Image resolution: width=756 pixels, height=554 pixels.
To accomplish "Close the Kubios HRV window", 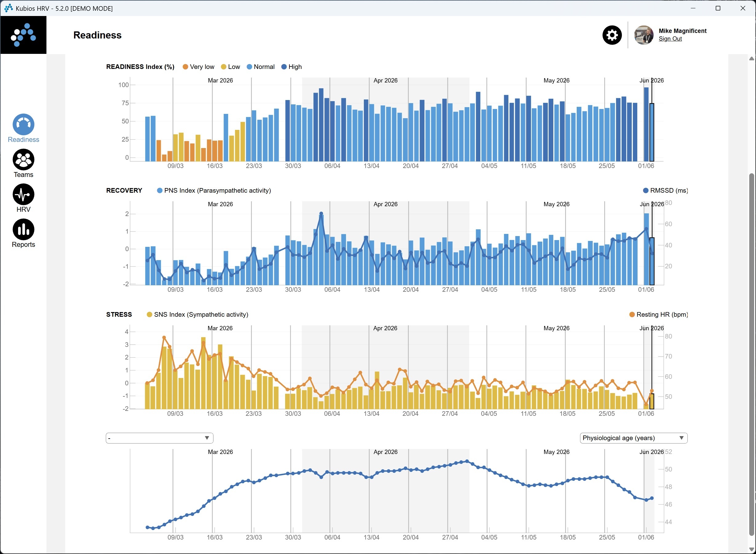I will click(742, 8).
